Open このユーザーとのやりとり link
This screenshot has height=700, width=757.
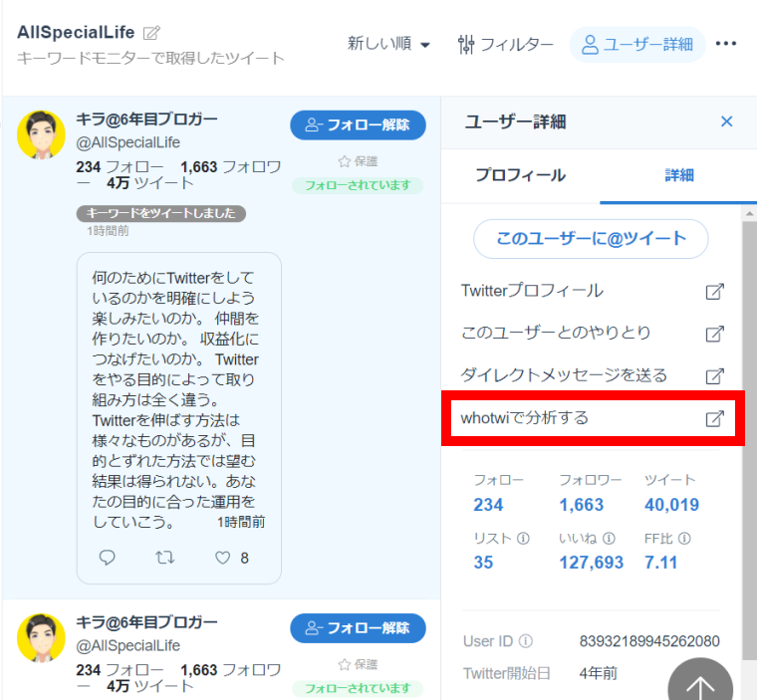pos(714,334)
